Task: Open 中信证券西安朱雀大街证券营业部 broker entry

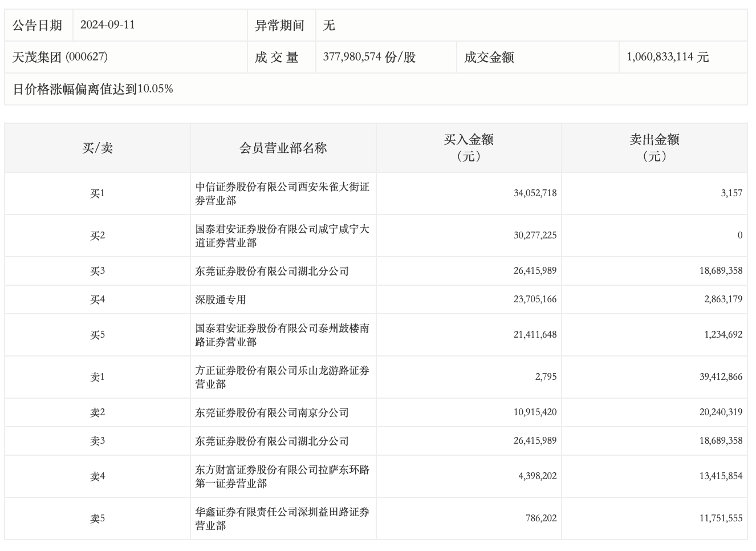Action: [282, 194]
